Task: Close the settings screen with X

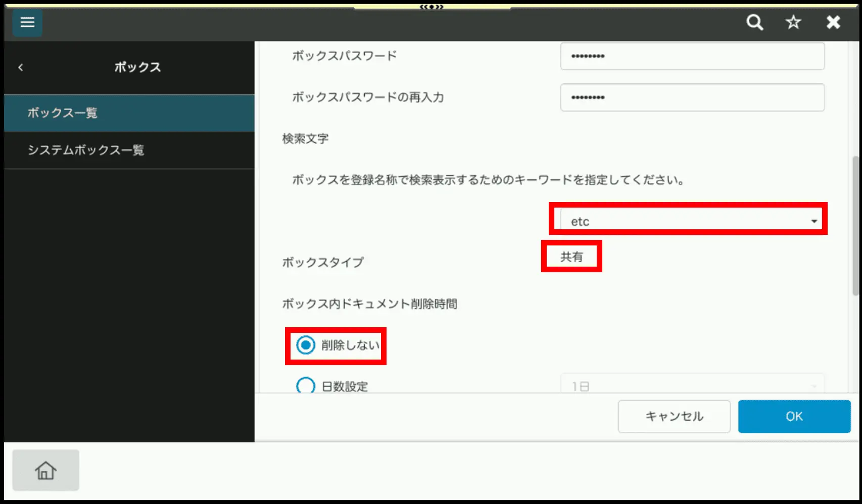Action: (x=833, y=22)
